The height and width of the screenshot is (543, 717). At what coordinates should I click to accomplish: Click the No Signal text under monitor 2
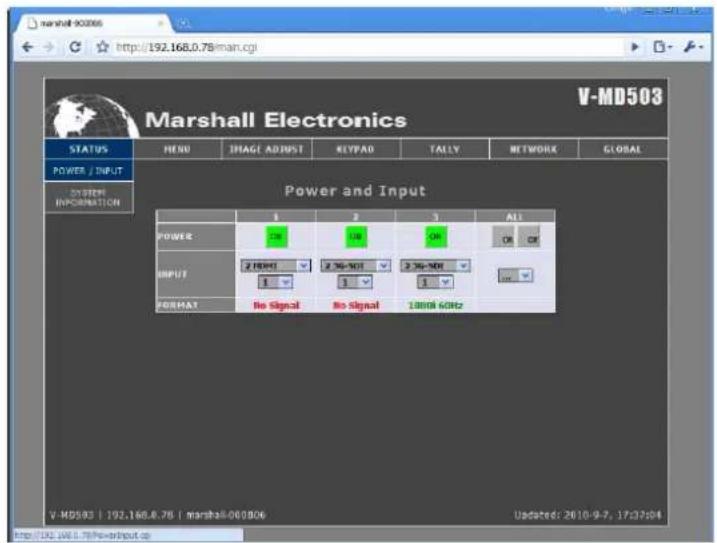(356, 305)
